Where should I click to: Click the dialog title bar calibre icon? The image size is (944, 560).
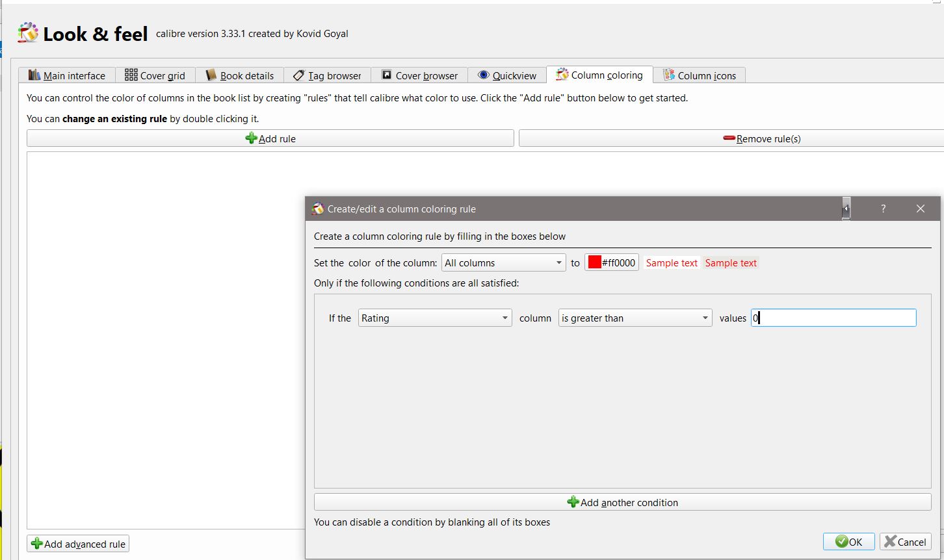pos(318,209)
